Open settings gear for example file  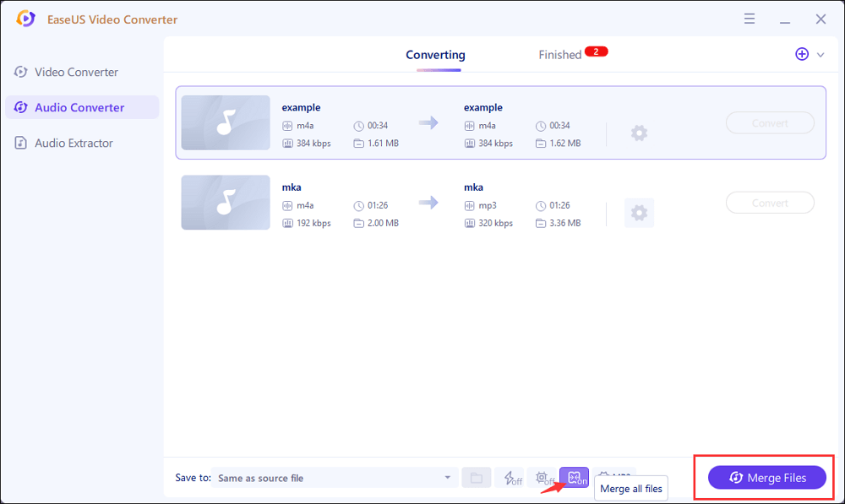pos(639,133)
